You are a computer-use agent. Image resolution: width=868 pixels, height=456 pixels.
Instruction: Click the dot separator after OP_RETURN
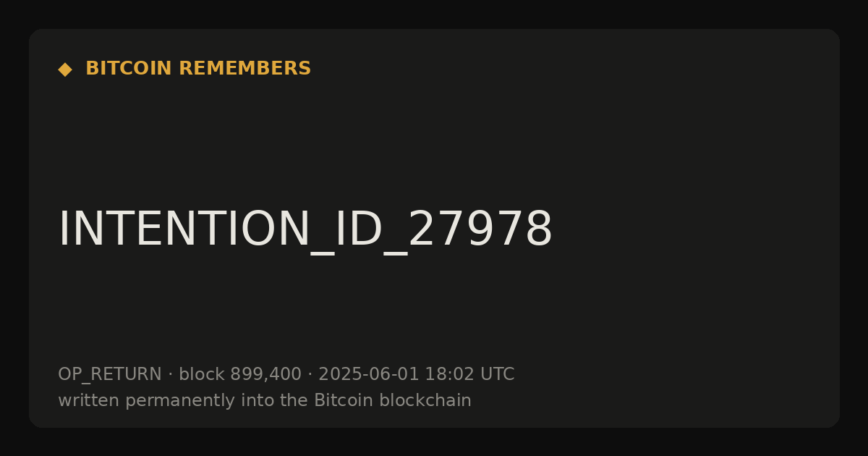(170, 375)
